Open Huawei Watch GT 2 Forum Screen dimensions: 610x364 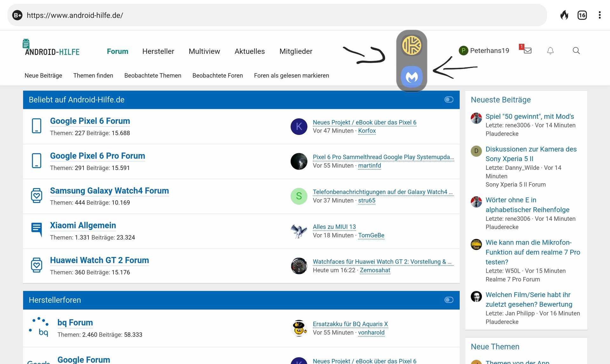[x=99, y=260]
